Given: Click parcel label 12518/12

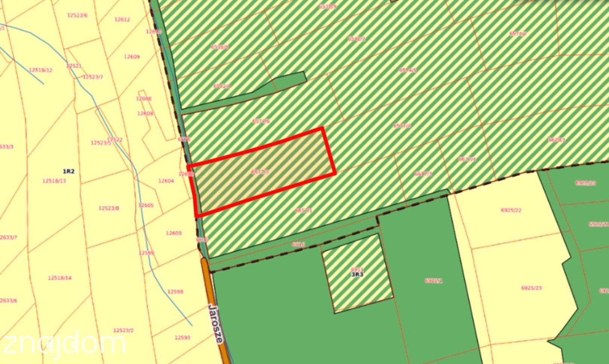Looking at the screenshot, I should pos(41,70).
